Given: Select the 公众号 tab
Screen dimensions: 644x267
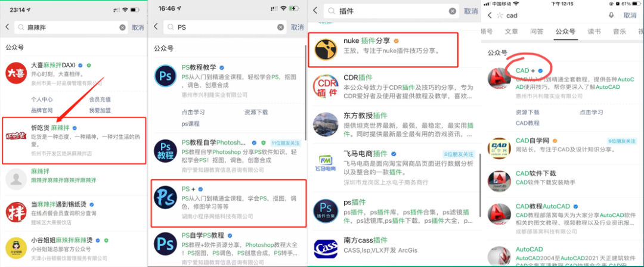Looking at the screenshot, I should pos(565,32).
